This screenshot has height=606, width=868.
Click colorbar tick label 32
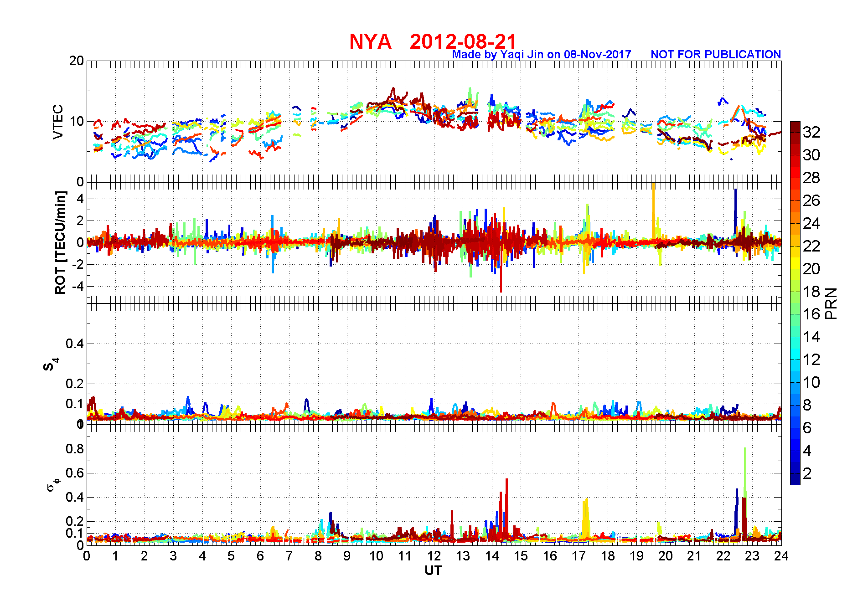coord(811,133)
